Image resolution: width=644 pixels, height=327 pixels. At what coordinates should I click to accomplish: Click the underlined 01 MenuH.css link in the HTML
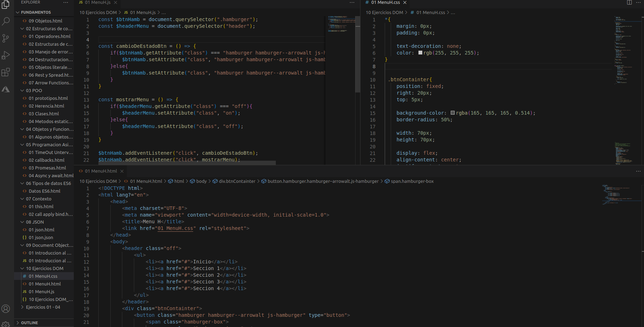(175, 228)
